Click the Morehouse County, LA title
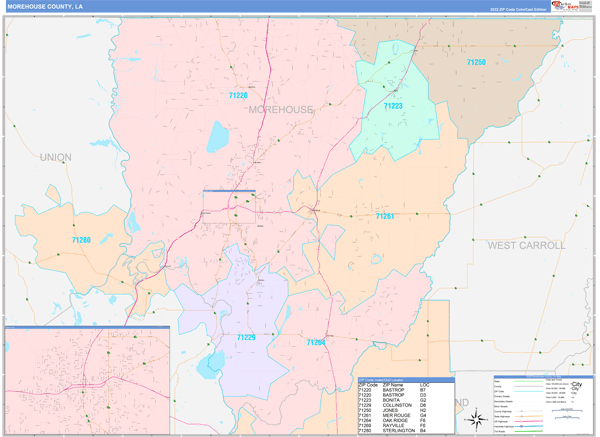Image resolution: width=600 pixels, height=437 pixels. pos(47,6)
